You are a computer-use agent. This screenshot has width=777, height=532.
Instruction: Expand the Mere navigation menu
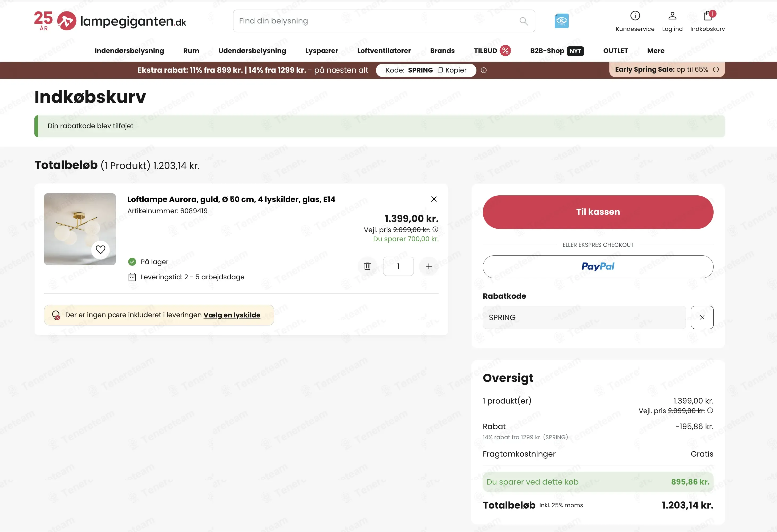coord(656,51)
